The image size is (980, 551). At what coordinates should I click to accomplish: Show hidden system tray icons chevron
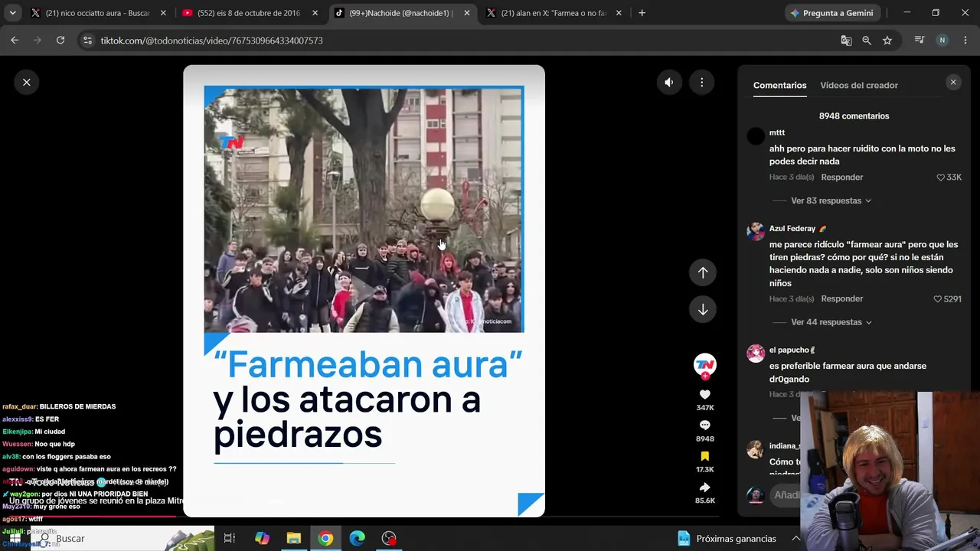point(795,539)
